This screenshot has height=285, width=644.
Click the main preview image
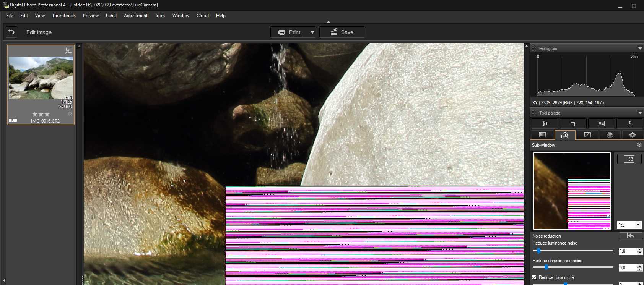[304, 164]
